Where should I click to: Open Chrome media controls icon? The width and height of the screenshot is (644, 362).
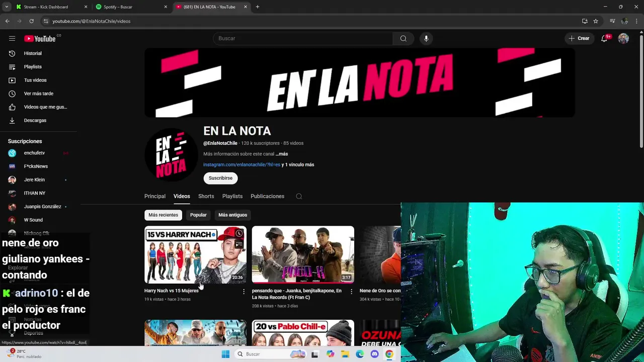click(x=612, y=21)
